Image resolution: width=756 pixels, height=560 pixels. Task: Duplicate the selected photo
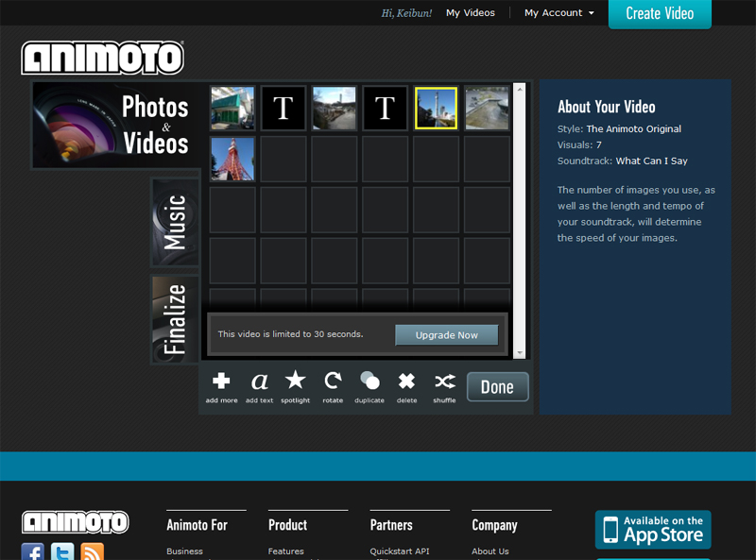pyautogui.click(x=369, y=381)
